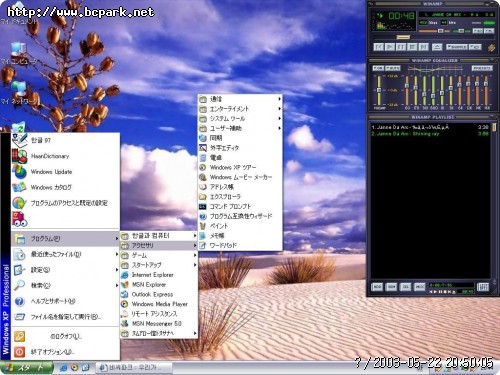Adjust the 16K equalizer band slider
The width and height of the screenshot is (500, 375).
click(487, 90)
